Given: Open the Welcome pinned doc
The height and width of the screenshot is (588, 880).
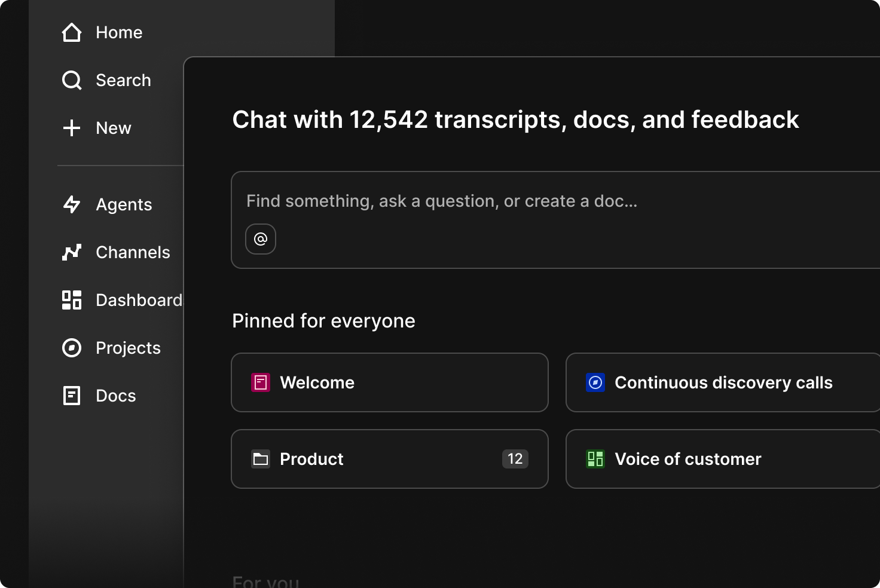Looking at the screenshot, I should 389,382.
